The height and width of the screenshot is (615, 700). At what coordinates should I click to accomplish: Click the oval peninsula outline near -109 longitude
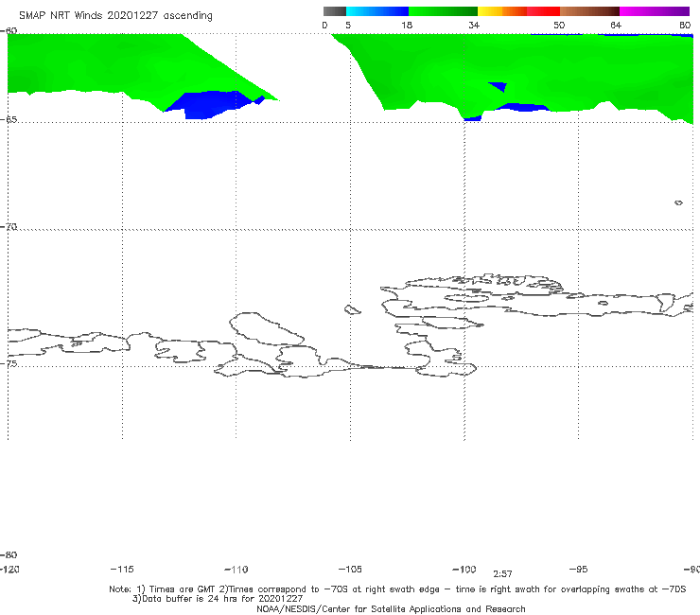(267, 328)
